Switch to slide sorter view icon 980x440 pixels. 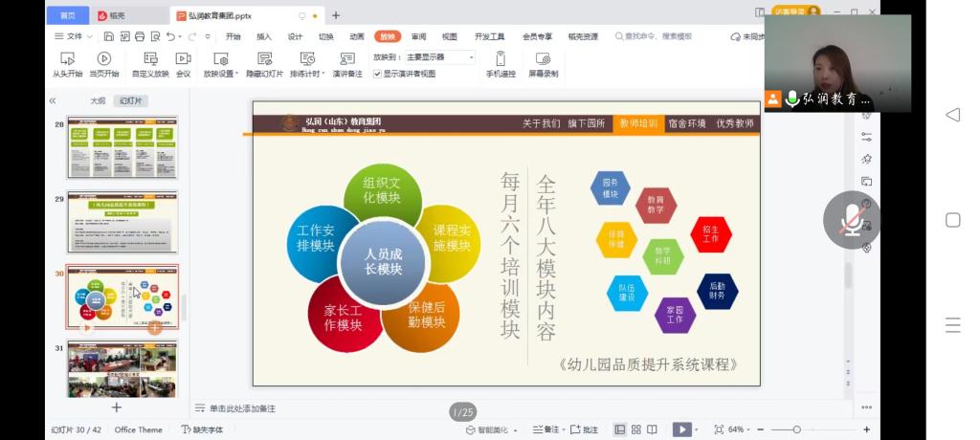pos(636,429)
